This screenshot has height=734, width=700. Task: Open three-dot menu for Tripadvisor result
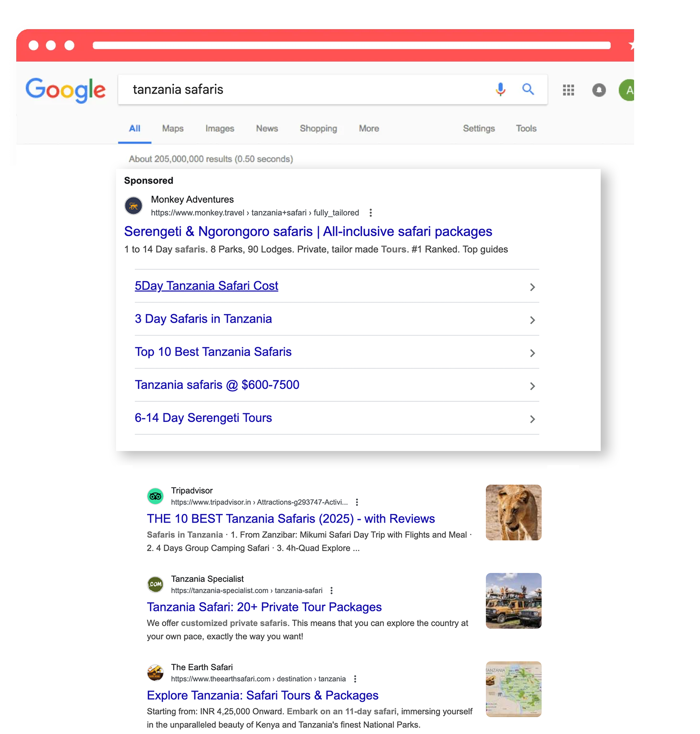click(x=357, y=502)
